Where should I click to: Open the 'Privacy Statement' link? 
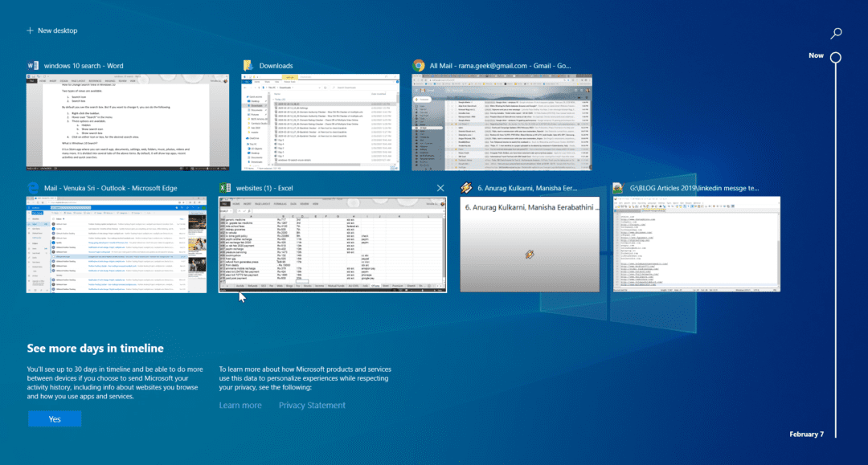(312, 405)
